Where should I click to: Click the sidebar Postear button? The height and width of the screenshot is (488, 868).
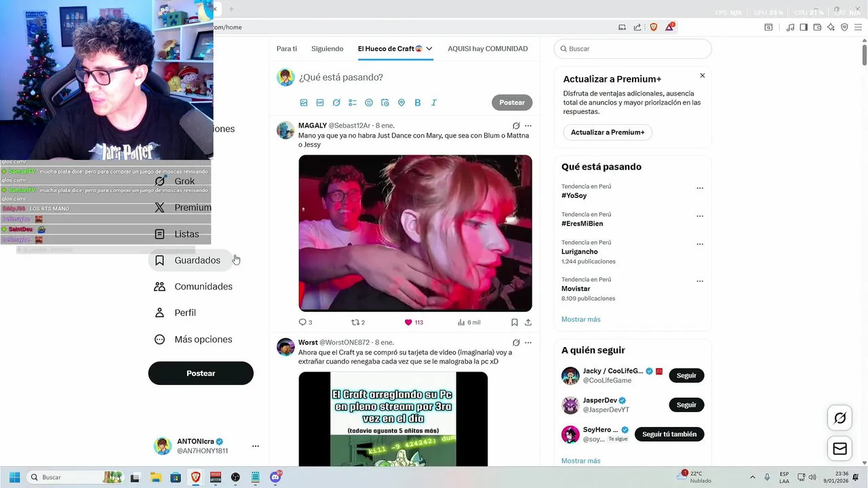click(201, 373)
